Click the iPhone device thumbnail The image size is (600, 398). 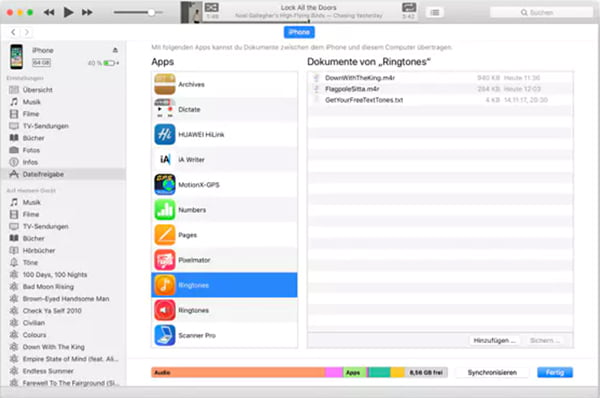coord(16,57)
